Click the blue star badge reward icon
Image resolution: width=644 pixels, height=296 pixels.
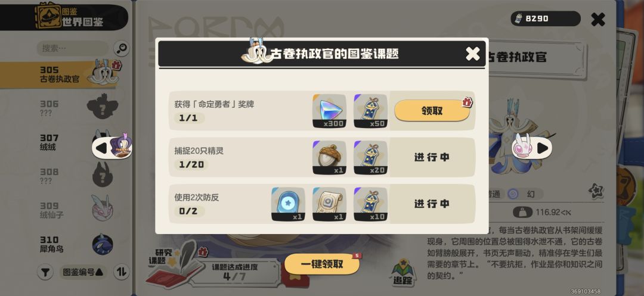[288, 204]
